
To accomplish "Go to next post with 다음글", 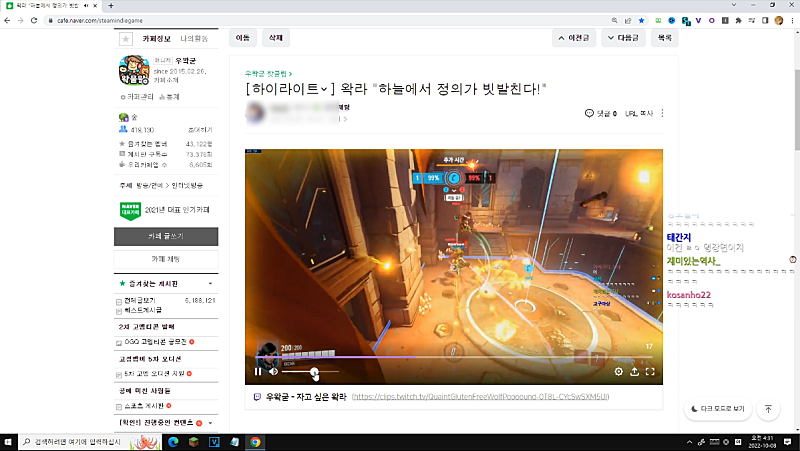I will pos(623,38).
